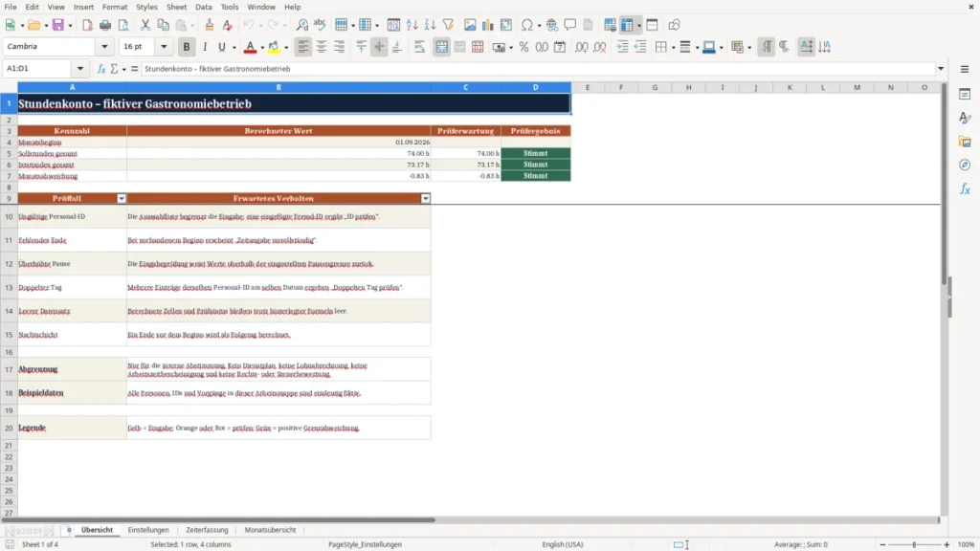
Task: Switch to the Einstellungen sheet tab
Action: click(x=148, y=530)
